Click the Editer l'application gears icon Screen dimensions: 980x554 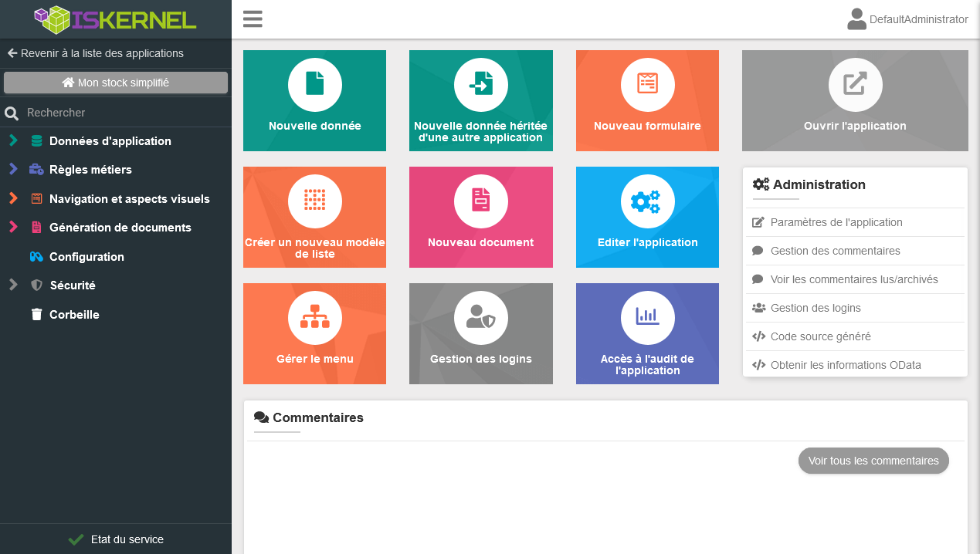(647, 201)
